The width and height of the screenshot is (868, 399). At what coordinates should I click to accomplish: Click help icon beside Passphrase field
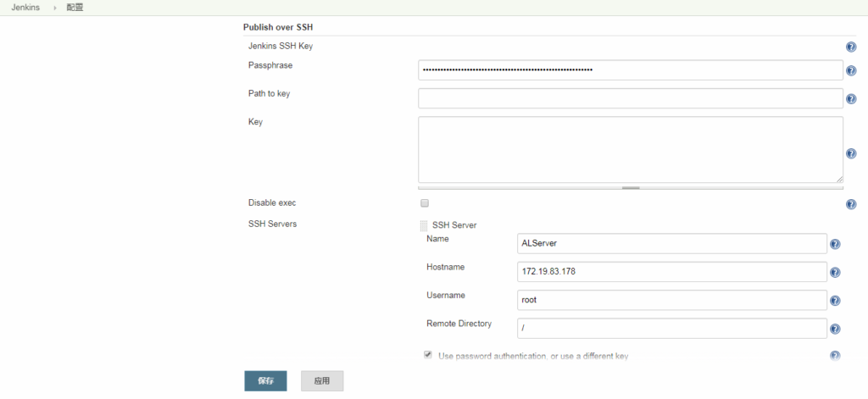pyautogui.click(x=850, y=71)
